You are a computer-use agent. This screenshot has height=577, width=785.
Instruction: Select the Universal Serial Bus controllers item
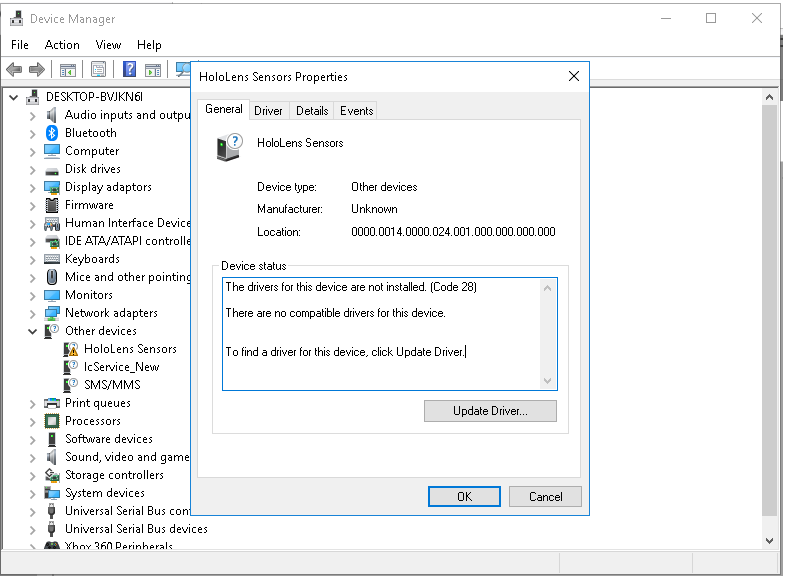pyautogui.click(x=127, y=511)
